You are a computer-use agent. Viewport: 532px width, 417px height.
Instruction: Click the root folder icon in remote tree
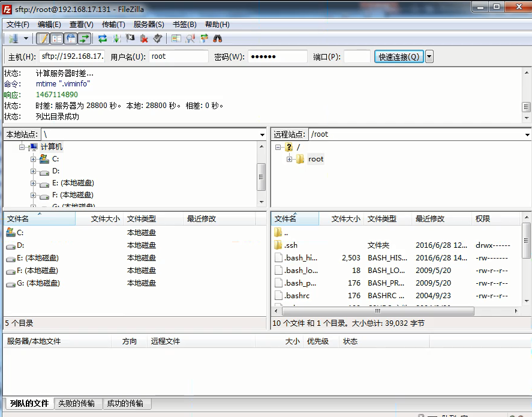[x=300, y=159]
